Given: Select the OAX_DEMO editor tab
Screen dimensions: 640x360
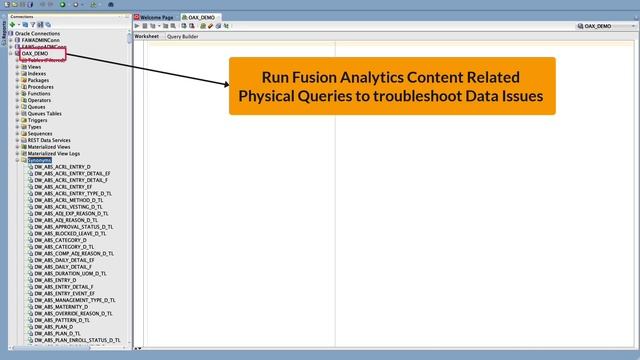Looking at the screenshot, I should click(x=201, y=17).
